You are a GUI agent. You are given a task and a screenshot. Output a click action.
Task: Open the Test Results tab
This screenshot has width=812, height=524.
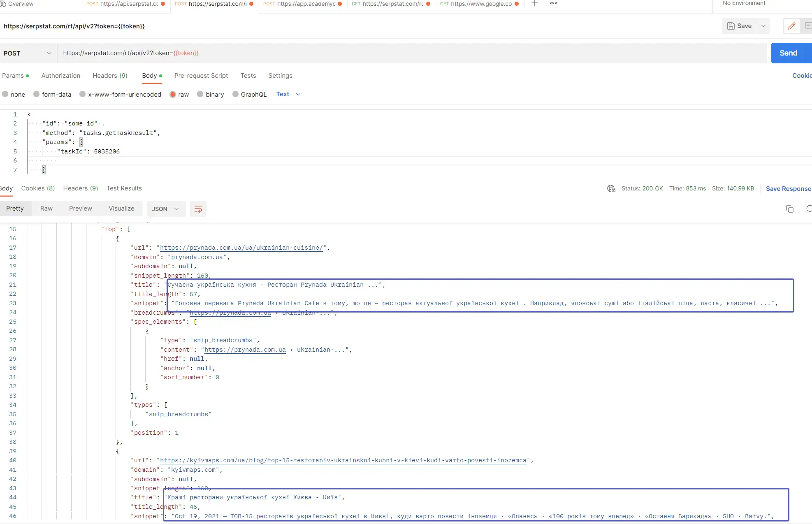[x=124, y=188]
